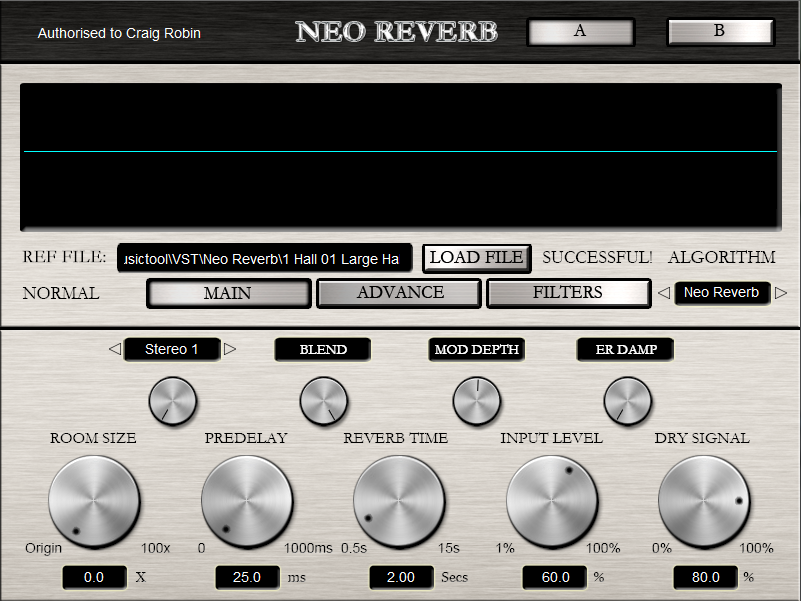Image resolution: width=801 pixels, height=601 pixels.
Task: Switch to preset slot B
Action: click(719, 31)
